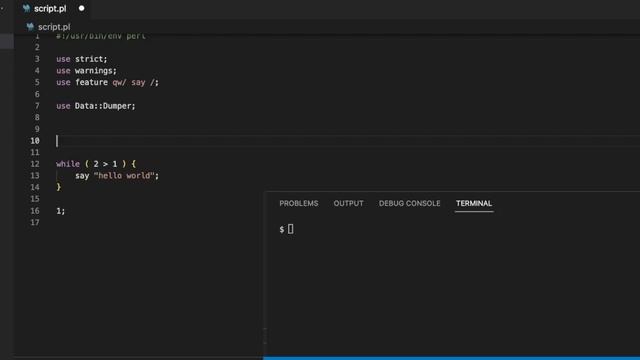Click line number 16 in gutter

tap(35, 211)
